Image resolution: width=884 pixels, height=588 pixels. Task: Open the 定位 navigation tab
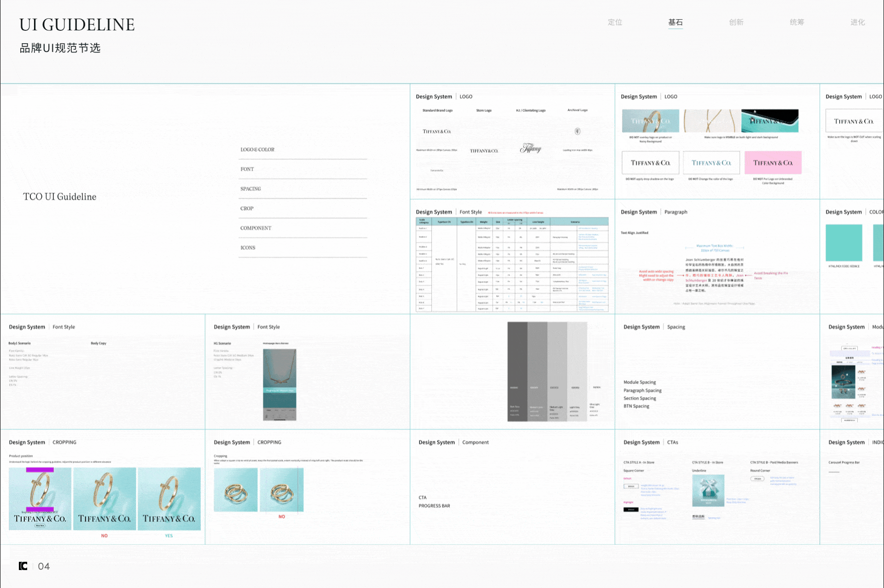[615, 22]
